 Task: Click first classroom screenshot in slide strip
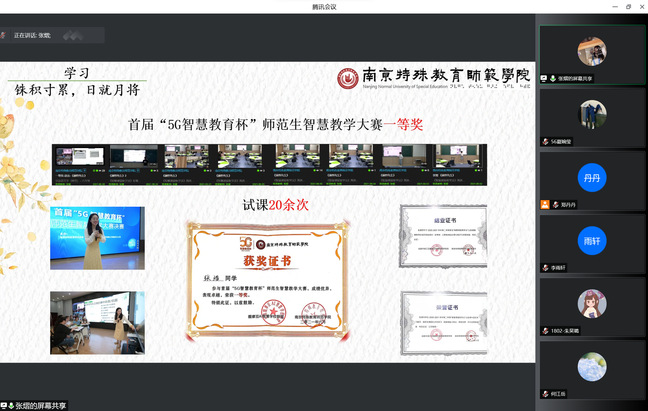pyautogui.click(x=79, y=163)
